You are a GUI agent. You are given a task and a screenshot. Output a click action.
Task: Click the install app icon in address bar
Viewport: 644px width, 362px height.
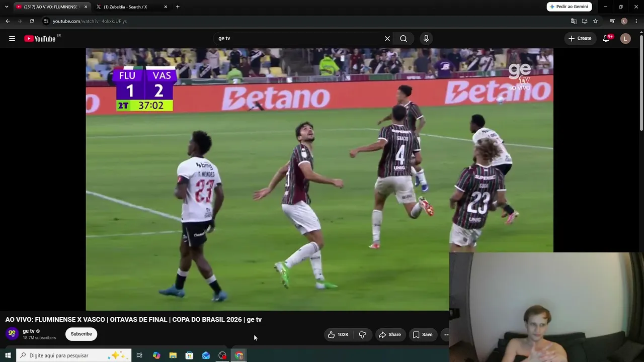click(x=584, y=21)
